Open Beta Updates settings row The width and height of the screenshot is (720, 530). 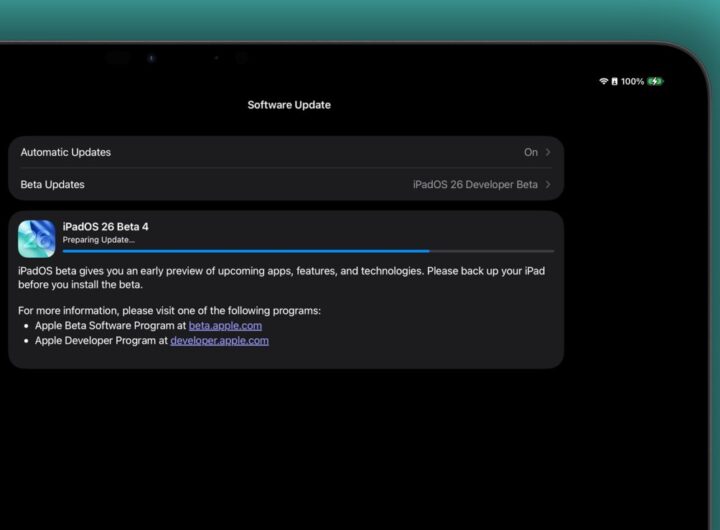(286, 184)
